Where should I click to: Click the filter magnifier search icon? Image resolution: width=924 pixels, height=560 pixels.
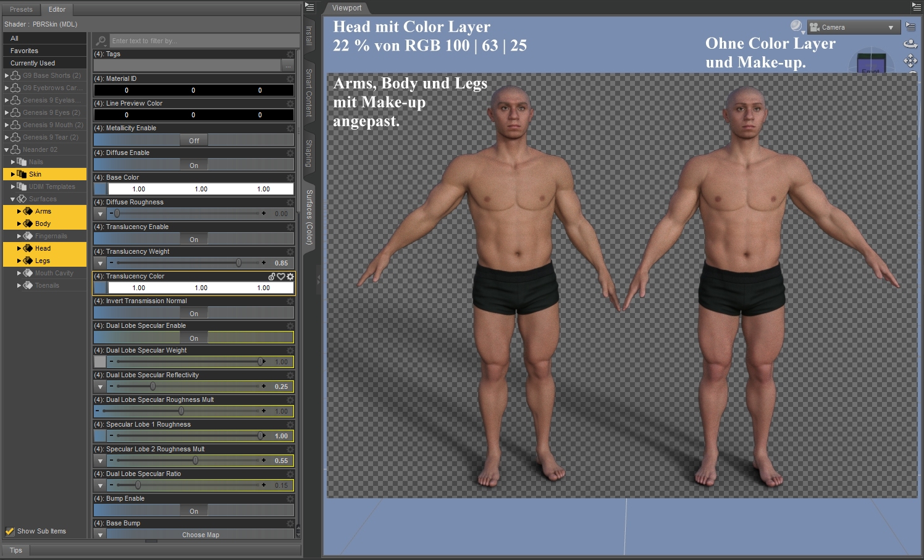point(101,41)
